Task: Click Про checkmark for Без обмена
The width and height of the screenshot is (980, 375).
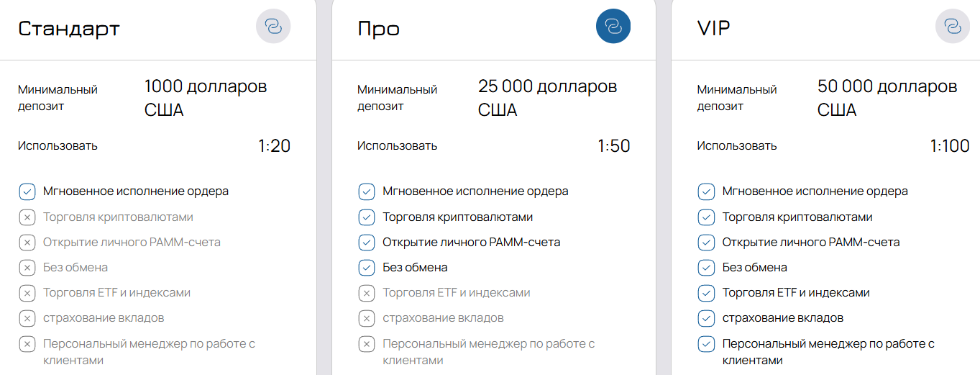Action: 366,268
